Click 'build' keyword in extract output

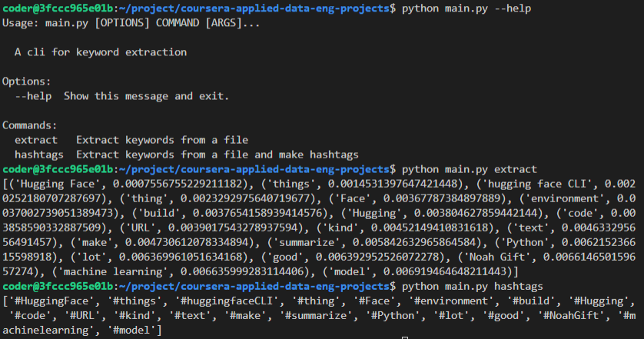pos(159,213)
